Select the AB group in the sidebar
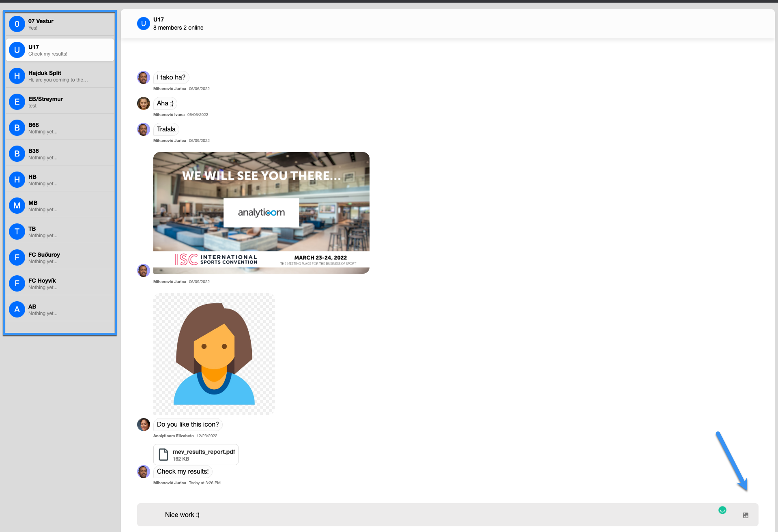 tap(60, 309)
